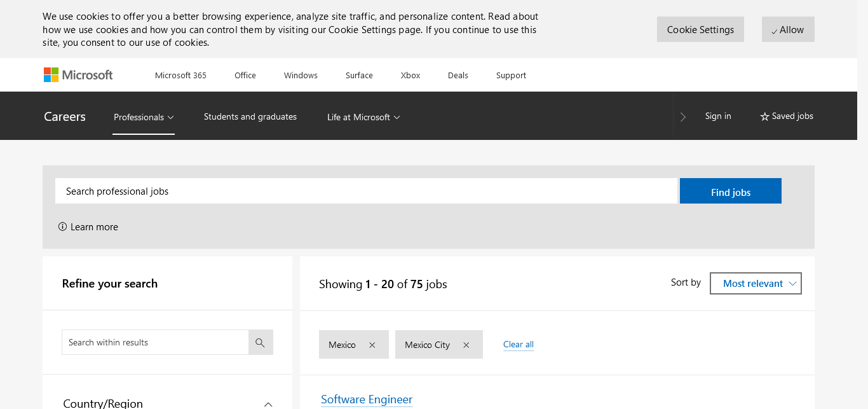Open the Sort by Most relevant dropdown

pos(756,284)
